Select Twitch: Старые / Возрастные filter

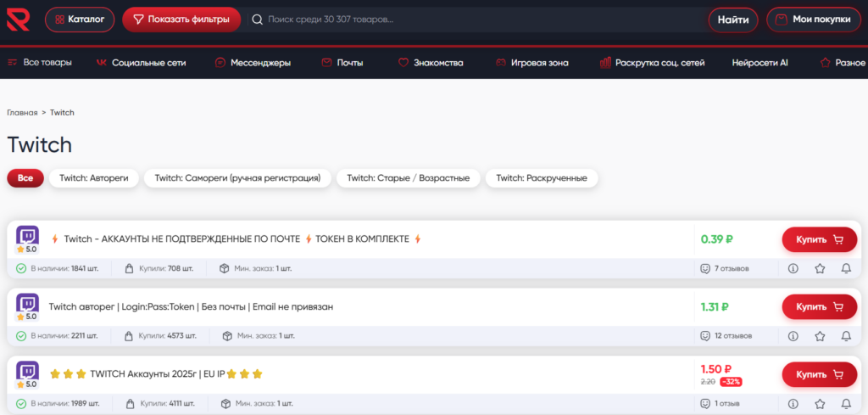(x=409, y=178)
